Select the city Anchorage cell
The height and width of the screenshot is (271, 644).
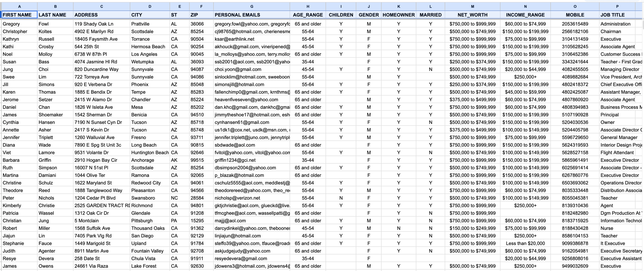coord(150,160)
